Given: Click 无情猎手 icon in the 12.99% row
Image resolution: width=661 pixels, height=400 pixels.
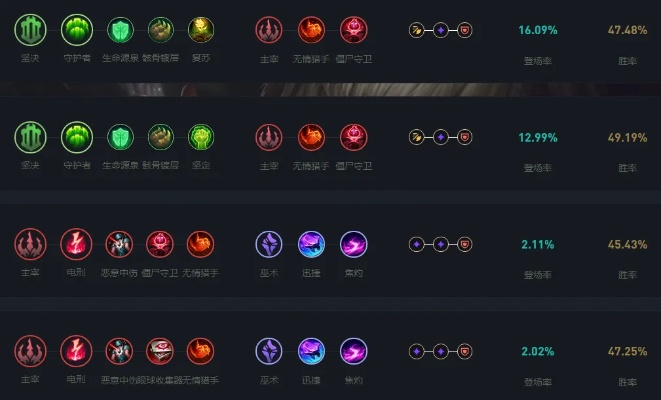Looking at the screenshot, I should click(311, 137).
